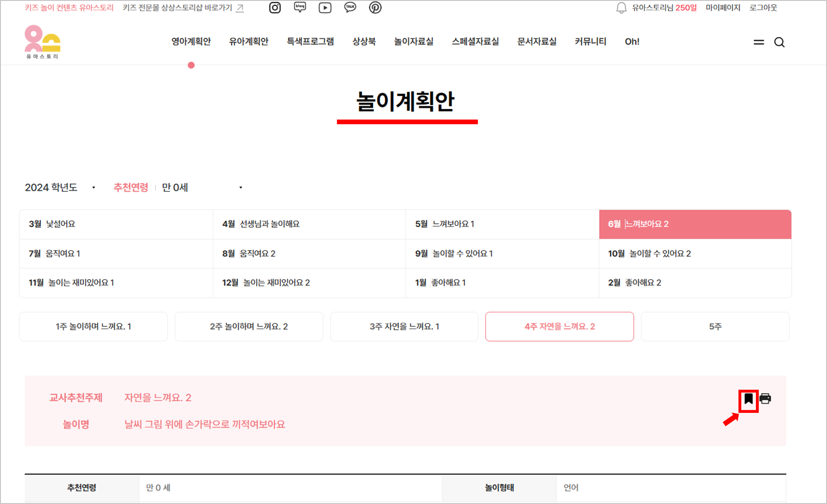The width and height of the screenshot is (827, 504).
Task: Print the play plan
Action: click(765, 399)
